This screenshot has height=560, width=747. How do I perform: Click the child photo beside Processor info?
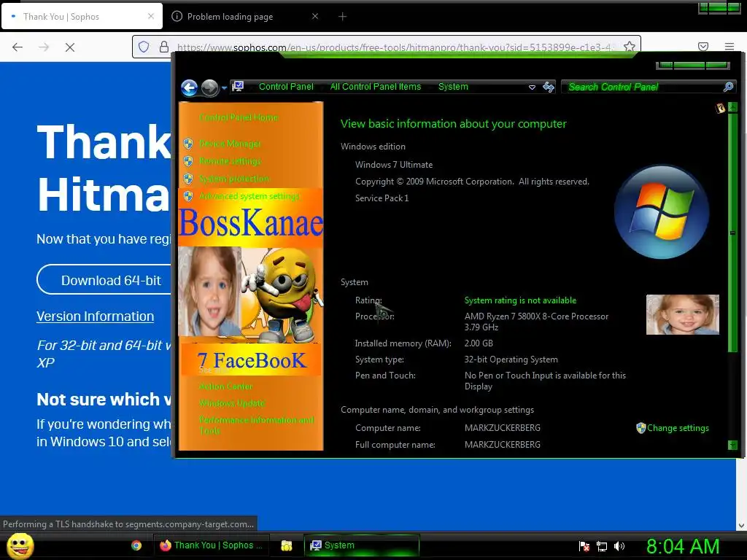683,314
